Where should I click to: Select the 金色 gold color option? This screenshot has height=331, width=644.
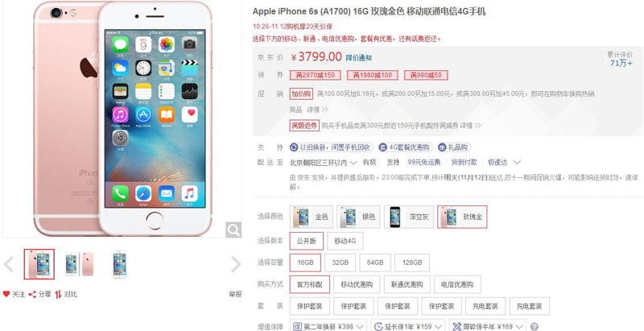(x=312, y=217)
